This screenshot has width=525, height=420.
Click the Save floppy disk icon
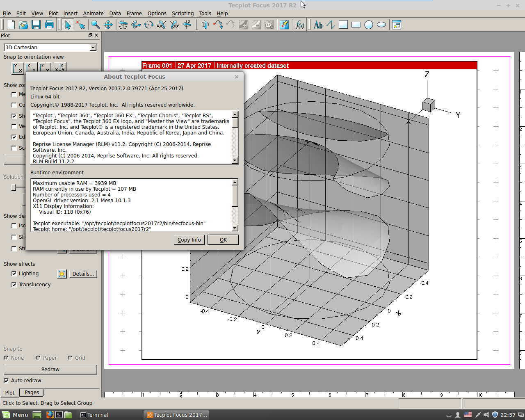click(x=36, y=25)
